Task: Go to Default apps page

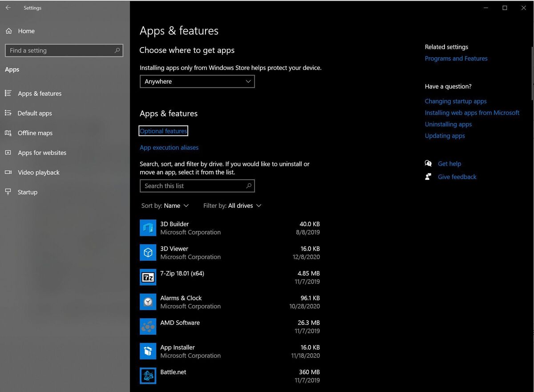Action: [35, 113]
